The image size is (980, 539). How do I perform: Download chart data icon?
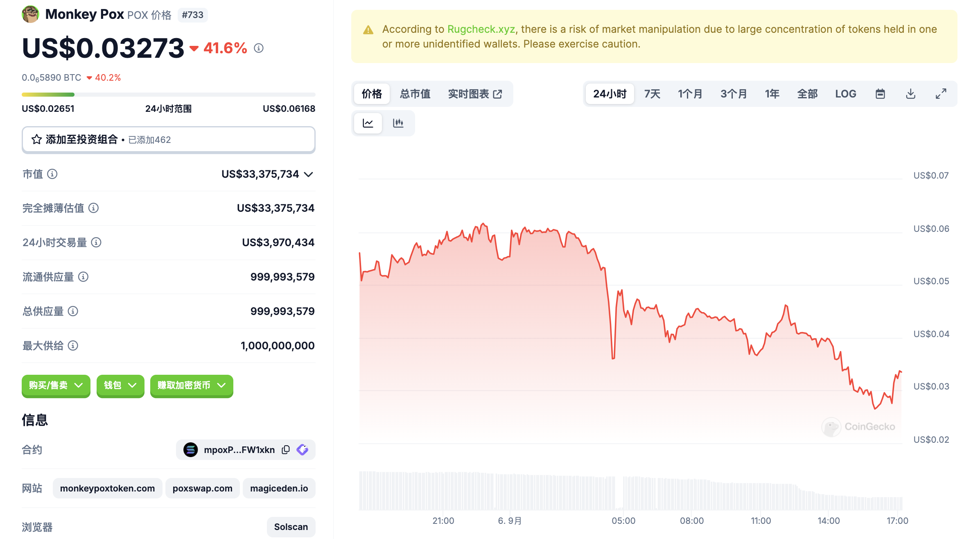pos(910,94)
